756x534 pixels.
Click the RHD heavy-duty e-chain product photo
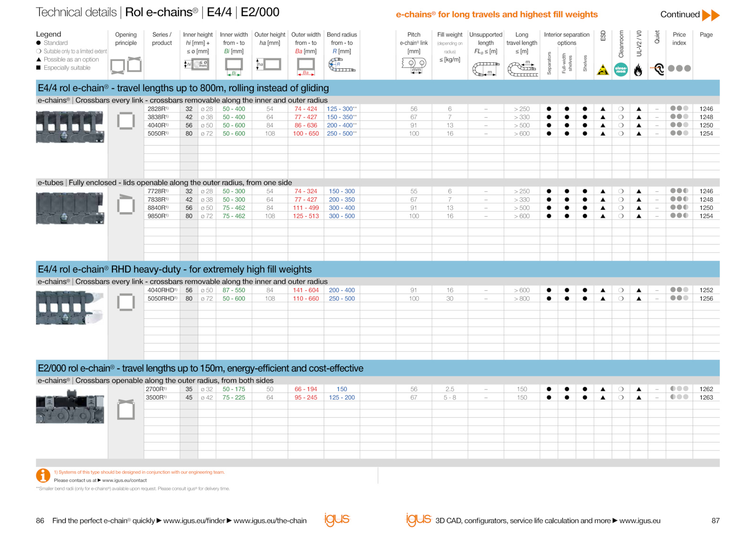[70, 308]
